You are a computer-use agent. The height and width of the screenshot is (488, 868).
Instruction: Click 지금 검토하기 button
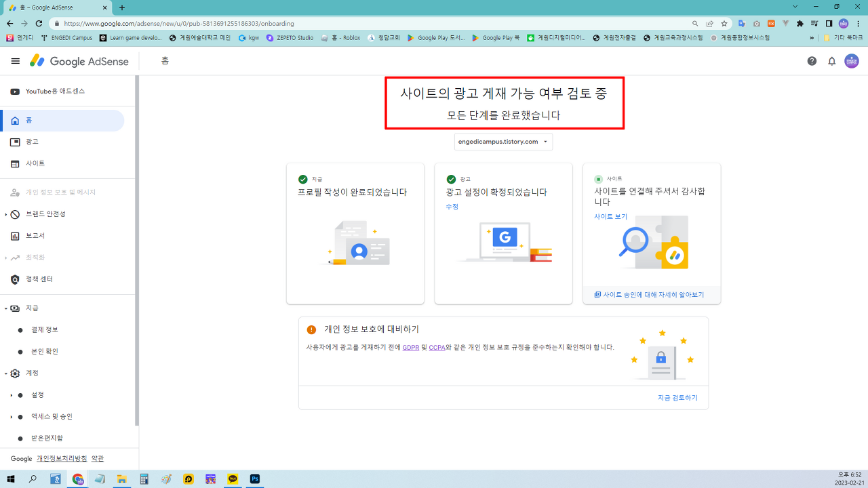click(677, 398)
